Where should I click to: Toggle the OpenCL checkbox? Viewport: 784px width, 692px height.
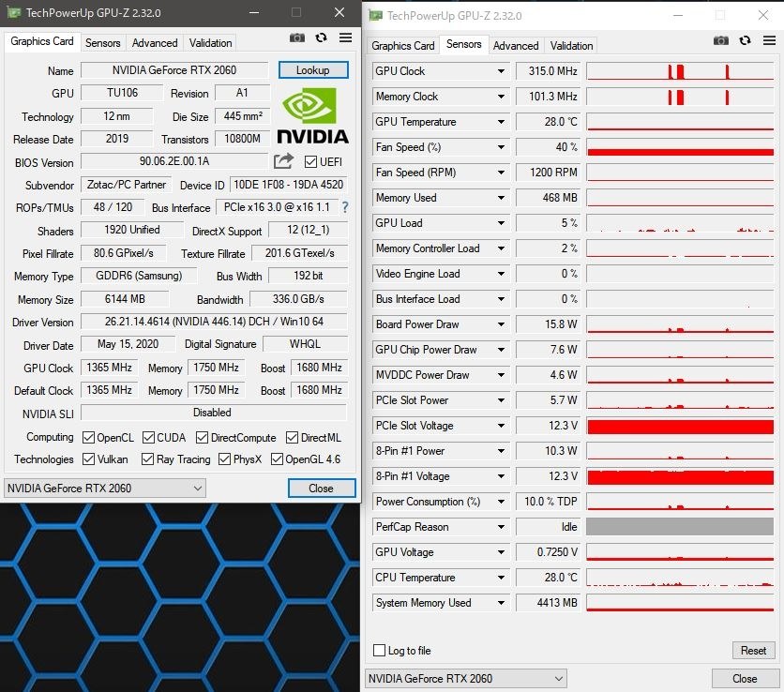click(88, 438)
